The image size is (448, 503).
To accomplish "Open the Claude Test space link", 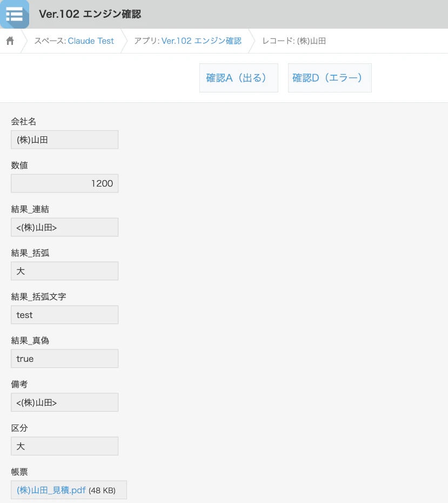I will 91,41.
